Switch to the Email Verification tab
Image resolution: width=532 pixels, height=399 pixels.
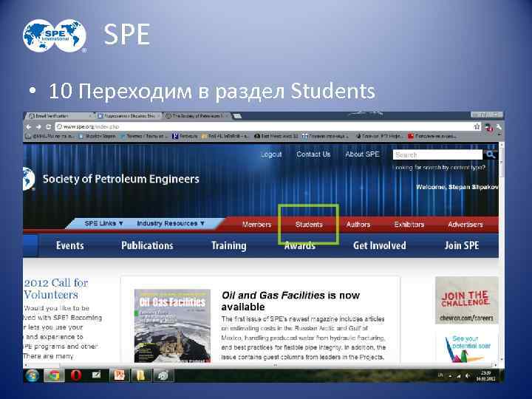tap(61, 116)
